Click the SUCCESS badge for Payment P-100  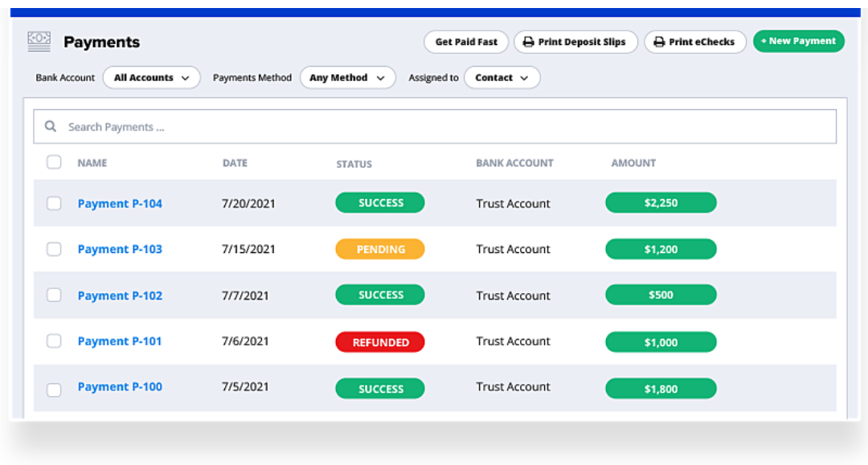click(x=379, y=389)
